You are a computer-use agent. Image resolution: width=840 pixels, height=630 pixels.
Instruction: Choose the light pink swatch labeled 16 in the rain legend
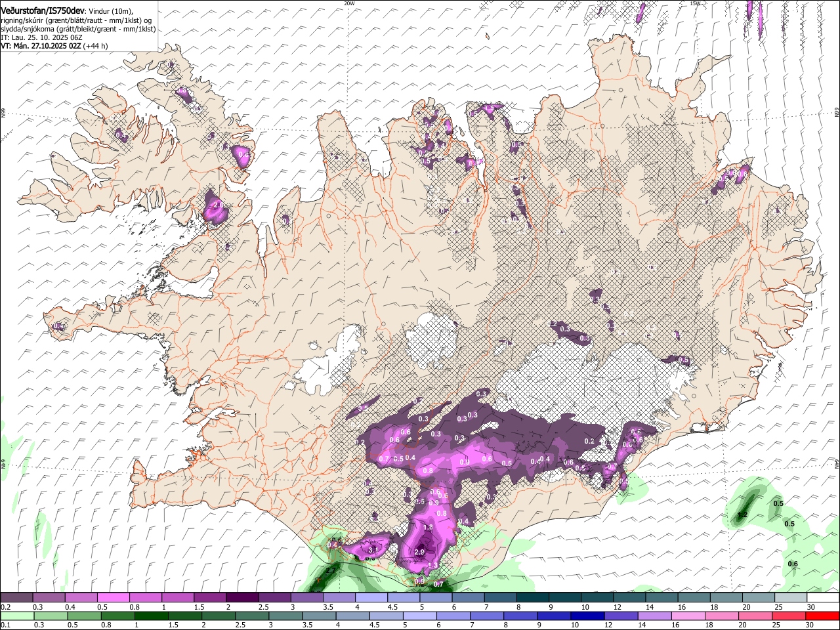pos(688,616)
